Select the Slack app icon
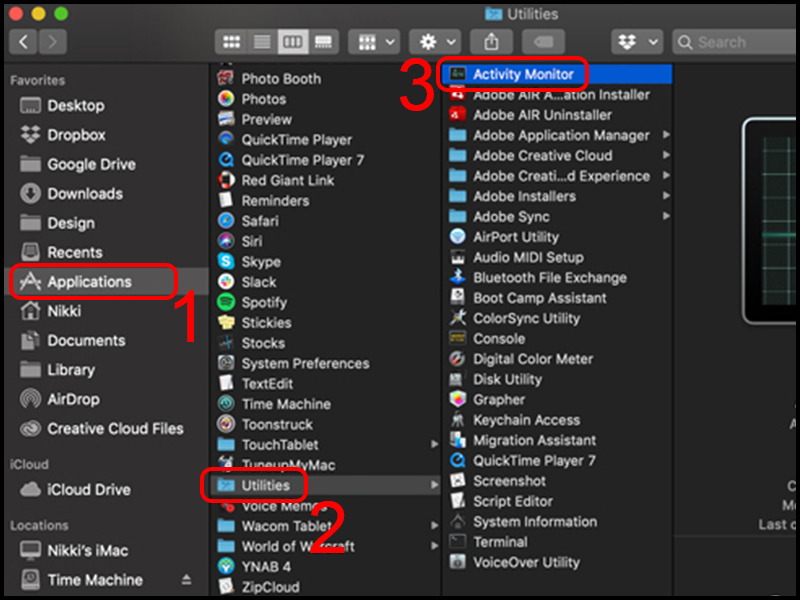Image resolution: width=800 pixels, height=600 pixels. (x=226, y=282)
